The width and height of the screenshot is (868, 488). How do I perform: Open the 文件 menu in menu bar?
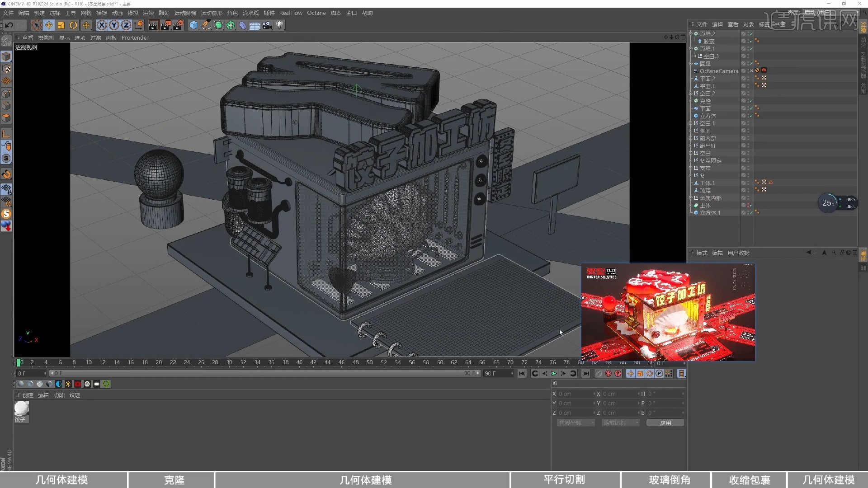(8, 13)
